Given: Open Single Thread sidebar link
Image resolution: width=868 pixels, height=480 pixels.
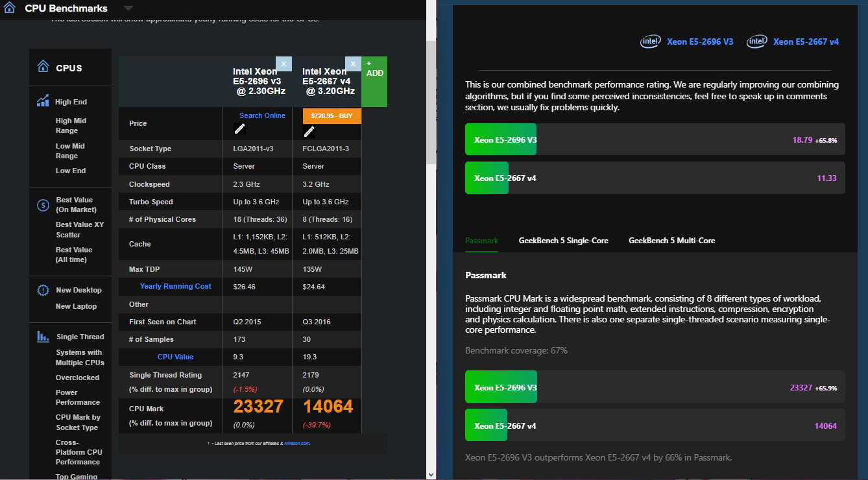Looking at the screenshot, I should pos(80,337).
